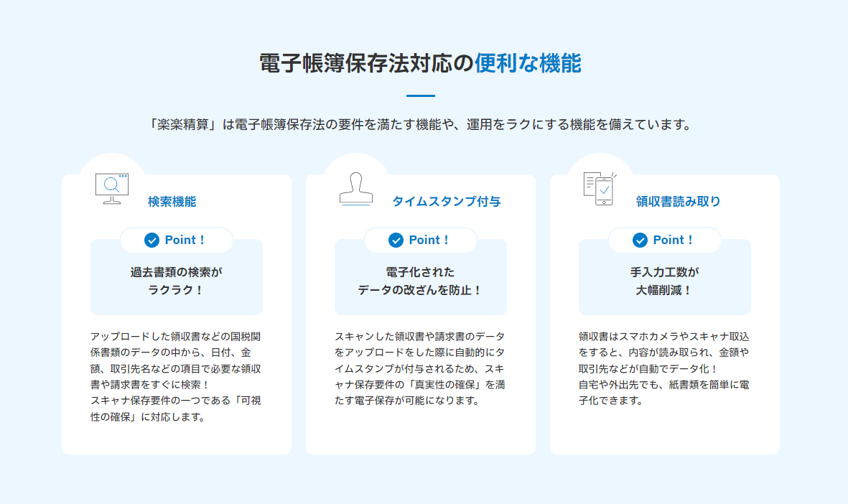Click the Point！ label in the receipt reading card
848x504 pixels.
[674, 241]
